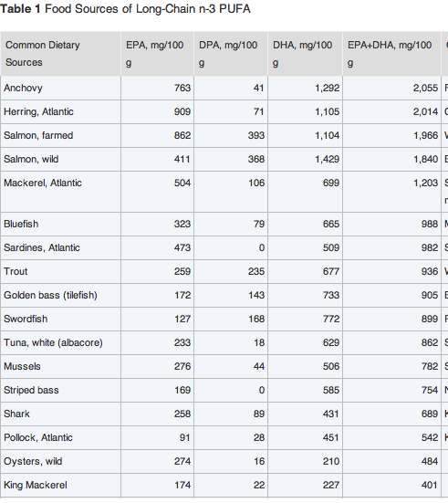Click the Oysters, wild EPA value 274

[182, 461]
